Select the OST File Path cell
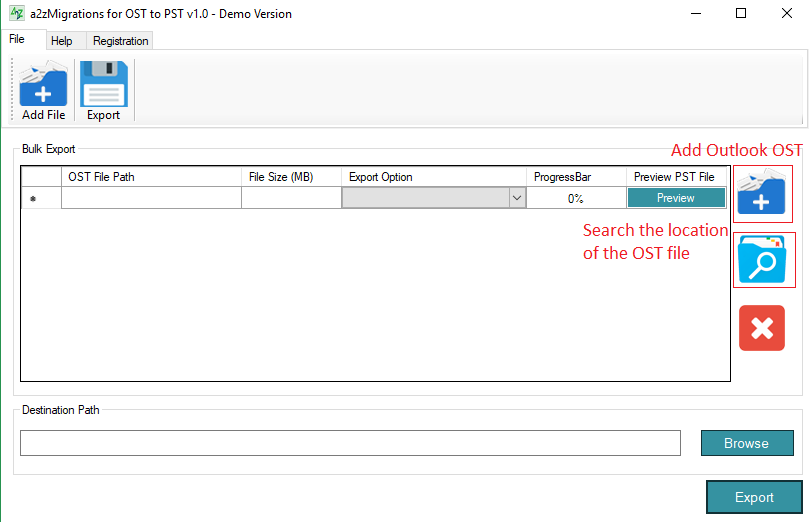 pos(151,198)
